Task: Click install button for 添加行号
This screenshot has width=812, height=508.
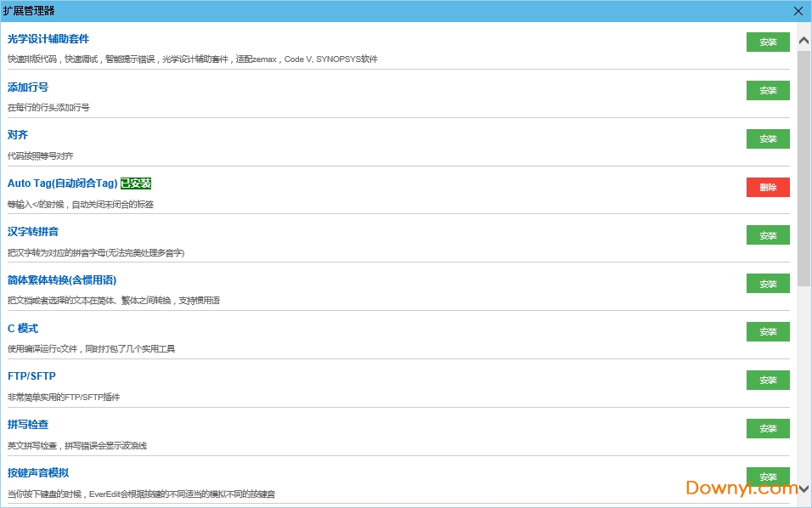Action: (x=768, y=90)
